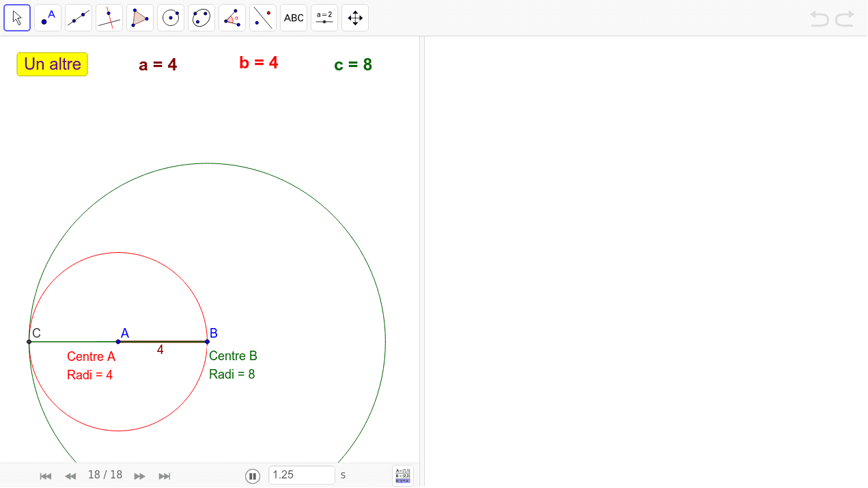This screenshot has width=868, height=488.
Task: Go back one construction step
Action: point(70,476)
